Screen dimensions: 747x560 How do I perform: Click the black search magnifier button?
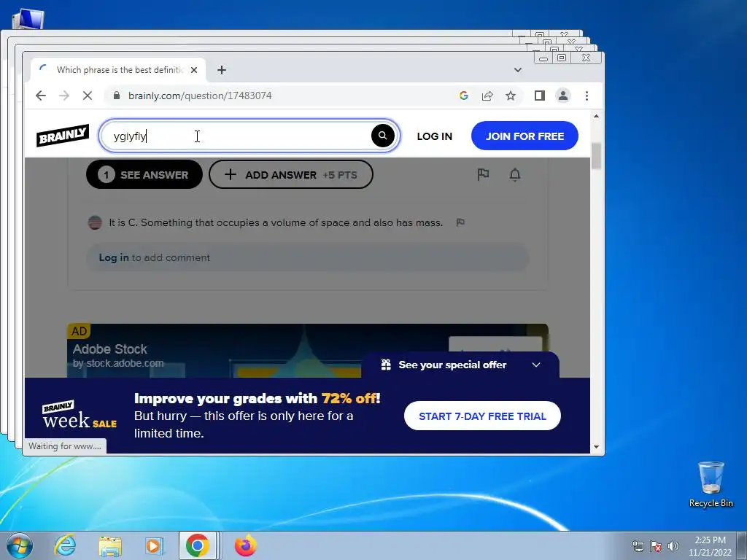382,136
